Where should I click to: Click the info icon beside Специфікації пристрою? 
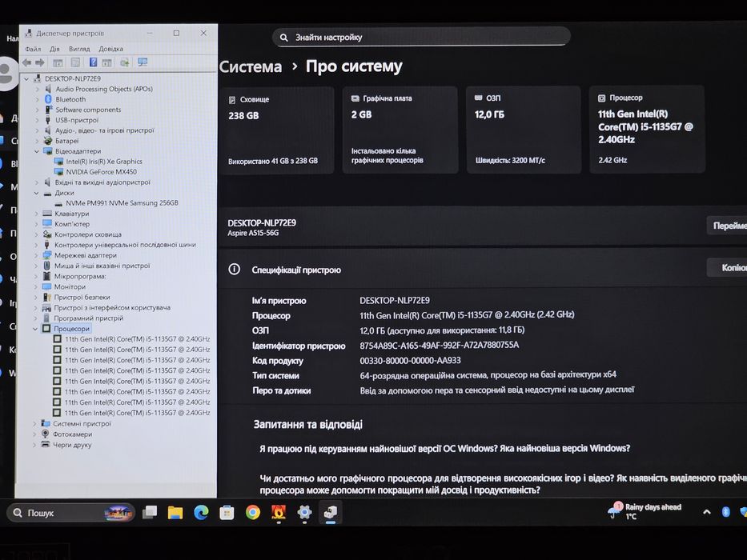point(234,269)
